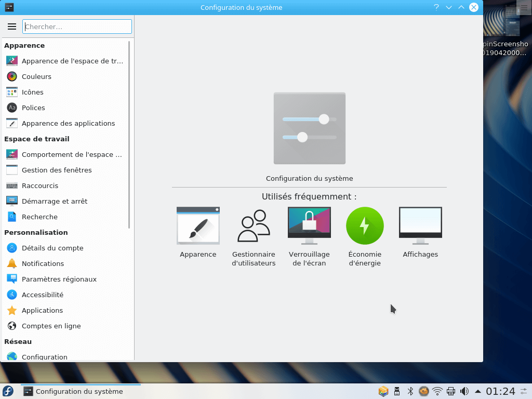Open the Wi-Fi network tray icon
The height and width of the screenshot is (399, 532).
pos(437,391)
